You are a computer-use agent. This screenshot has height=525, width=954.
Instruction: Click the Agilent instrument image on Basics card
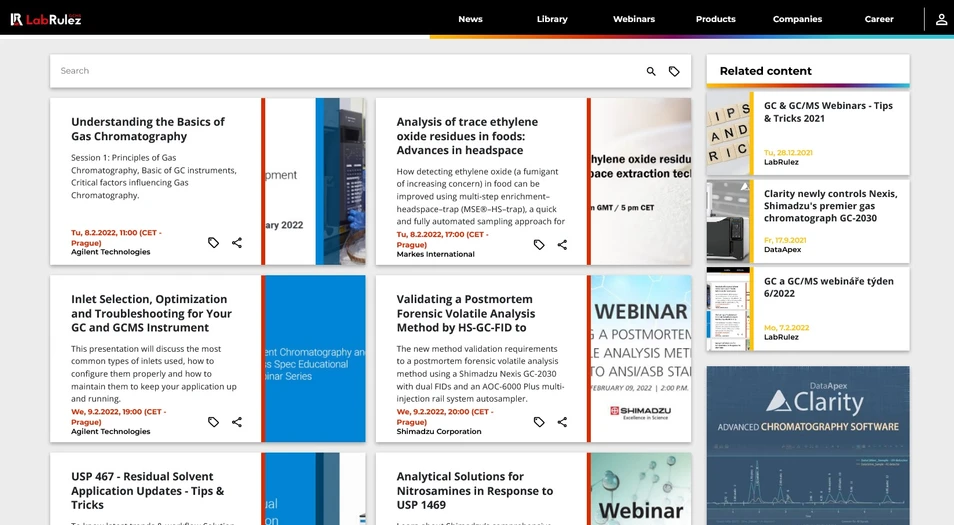(x=315, y=181)
